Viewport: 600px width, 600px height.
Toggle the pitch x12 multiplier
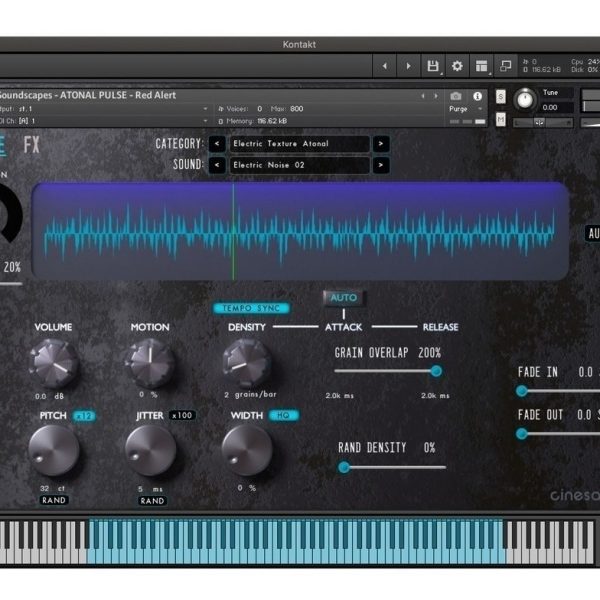point(84,416)
